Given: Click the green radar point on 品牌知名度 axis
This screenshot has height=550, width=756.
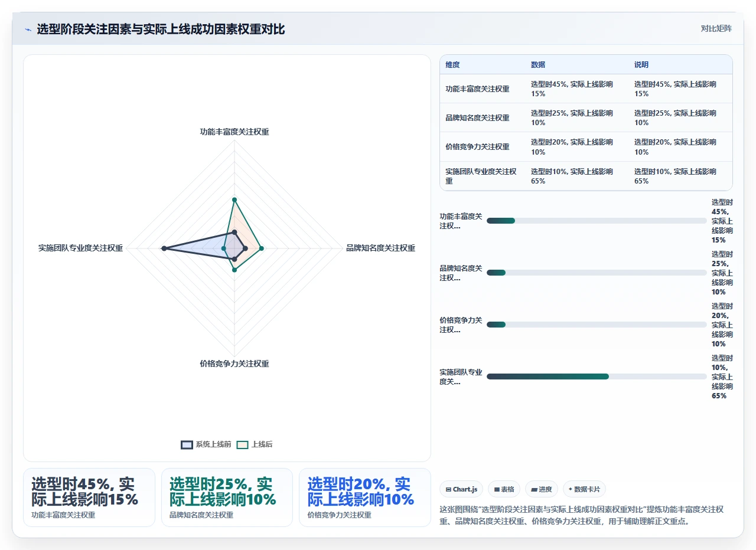Looking at the screenshot, I should click(262, 248).
